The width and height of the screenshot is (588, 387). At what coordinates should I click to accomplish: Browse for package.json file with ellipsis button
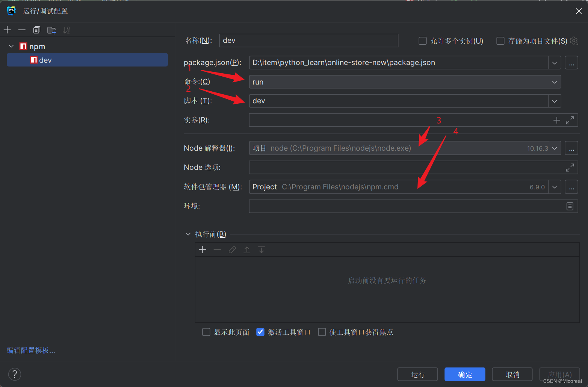[571, 63]
